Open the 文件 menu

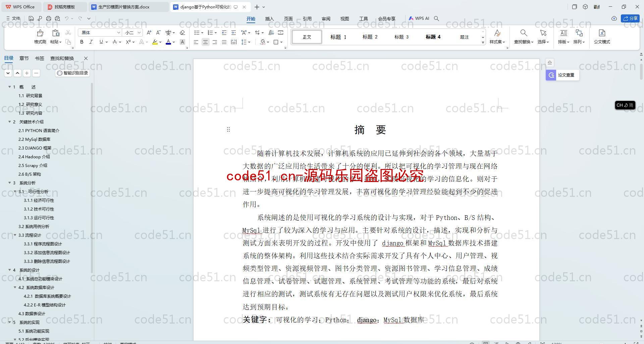click(x=13, y=18)
